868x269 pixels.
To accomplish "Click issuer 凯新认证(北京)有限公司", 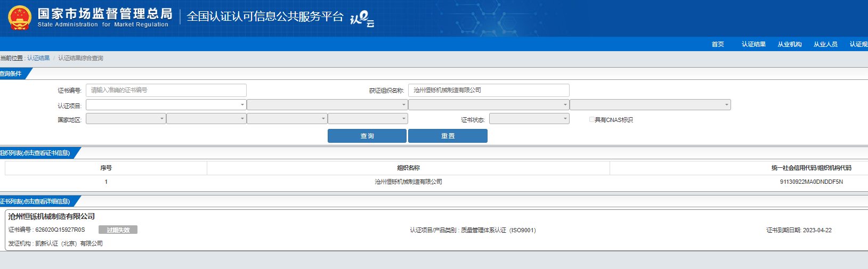I will click(69, 243).
